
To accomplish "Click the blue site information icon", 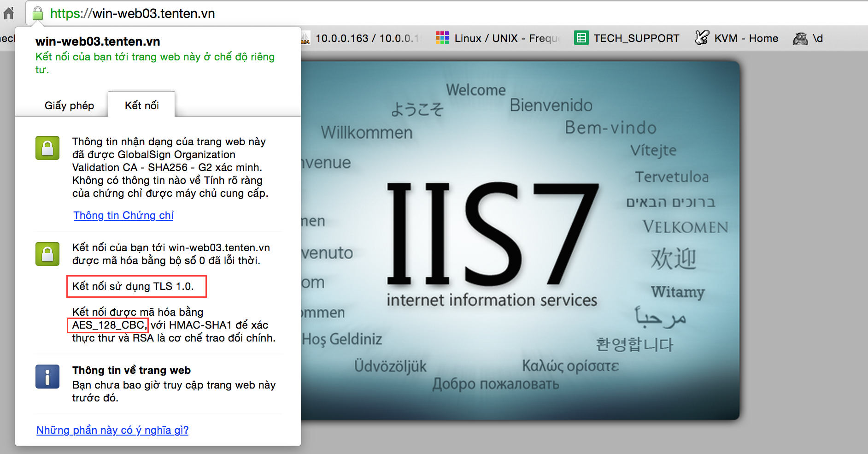I will 47,377.
